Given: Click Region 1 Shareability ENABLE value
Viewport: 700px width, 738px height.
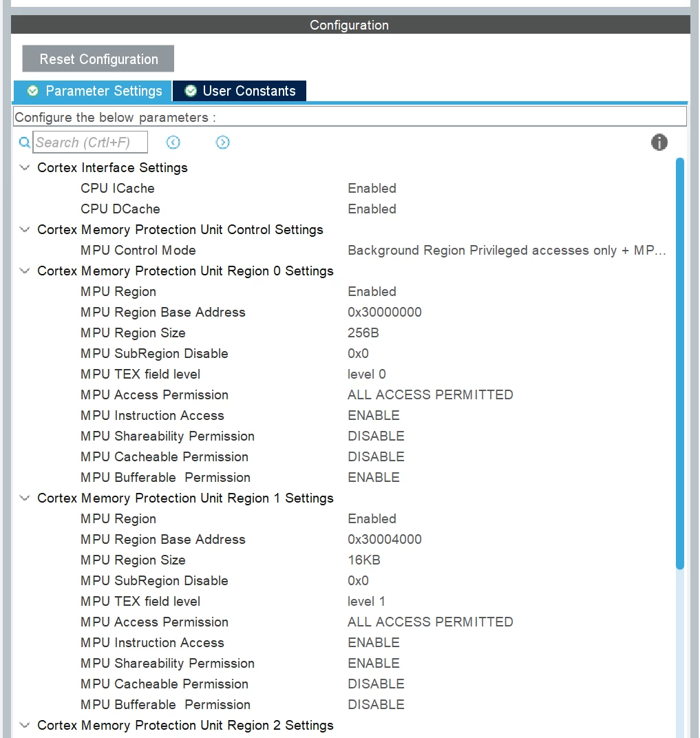Looking at the screenshot, I should (x=374, y=664).
